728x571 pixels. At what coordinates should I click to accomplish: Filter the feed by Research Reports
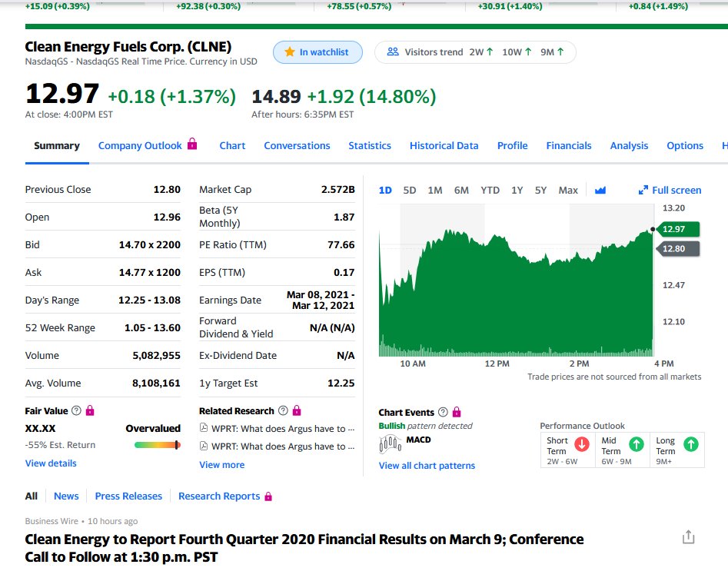pyautogui.click(x=219, y=496)
